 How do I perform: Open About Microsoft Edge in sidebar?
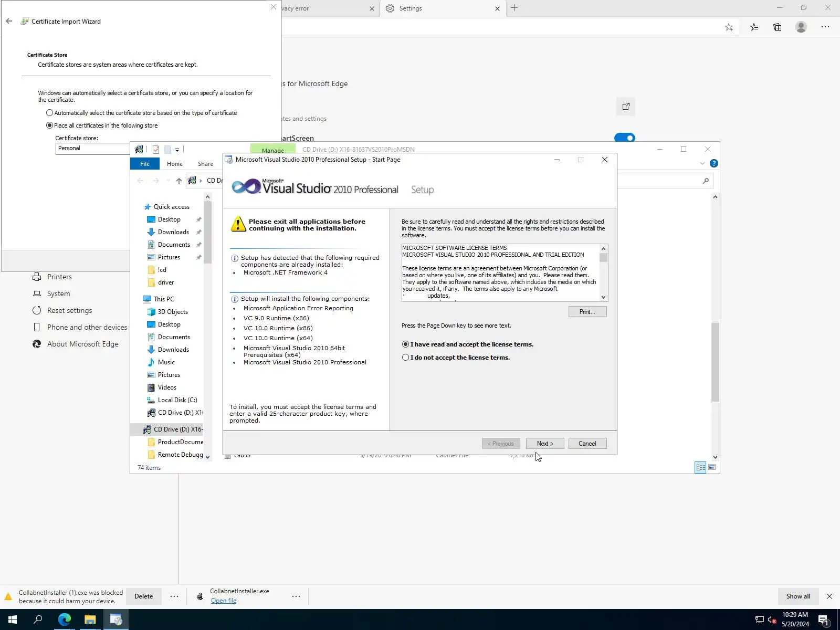[x=82, y=344]
